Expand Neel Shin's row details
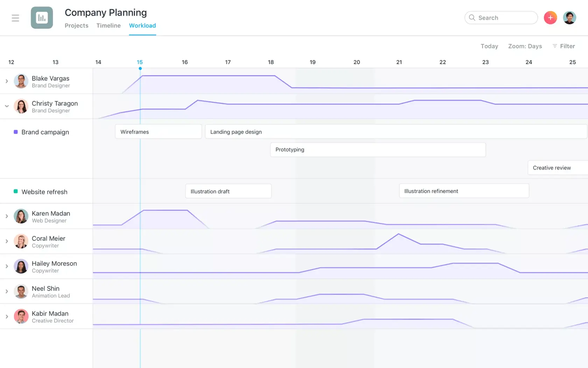This screenshot has height=368, width=588. [6, 291]
